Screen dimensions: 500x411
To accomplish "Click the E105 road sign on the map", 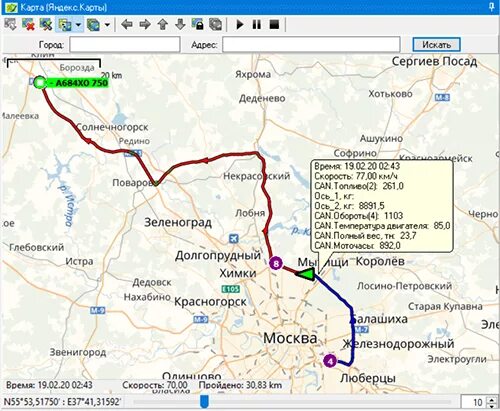I will point(231,289).
